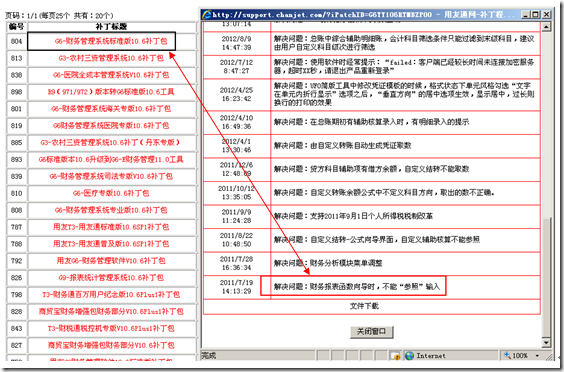Viewport: 564px width, 372px height.
Task: Click the fix note 支持2011年9月1日个人所得税税制改革
Action: [x=353, y=216]
